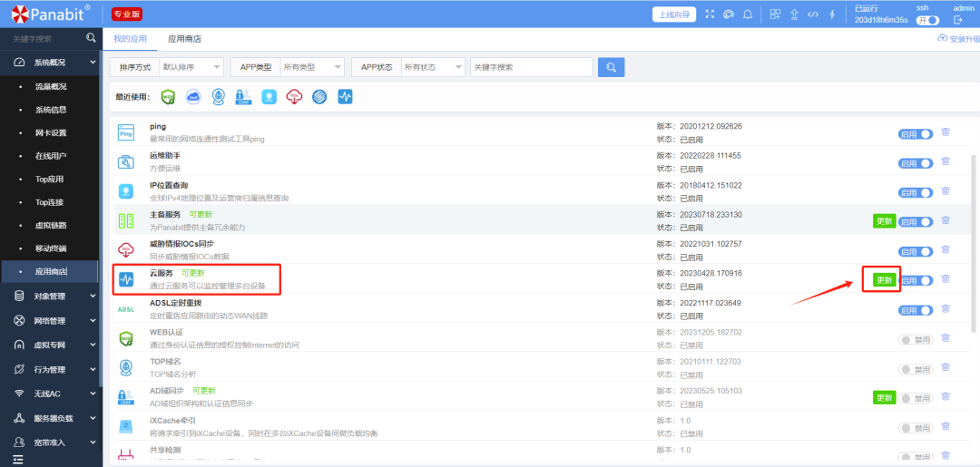Viewport: 980px width, 467px height.
Task: Disable the 威胁情报IOCs同步 app toggle
Action: coord(916,251)
